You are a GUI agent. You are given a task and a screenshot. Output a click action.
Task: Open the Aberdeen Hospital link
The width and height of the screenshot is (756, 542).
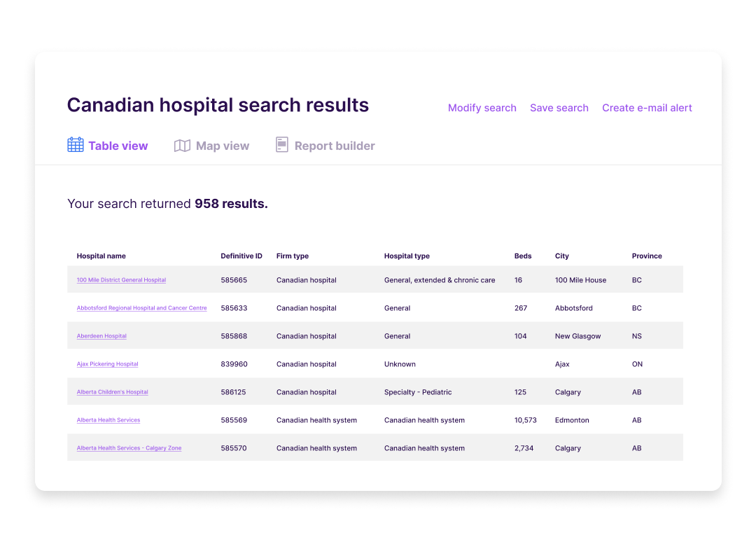tap(101, 336)
